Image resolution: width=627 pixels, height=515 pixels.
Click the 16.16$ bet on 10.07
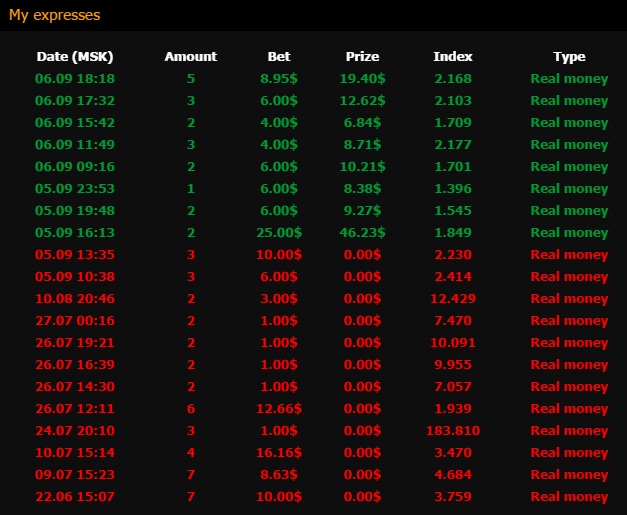click(280, 453)
